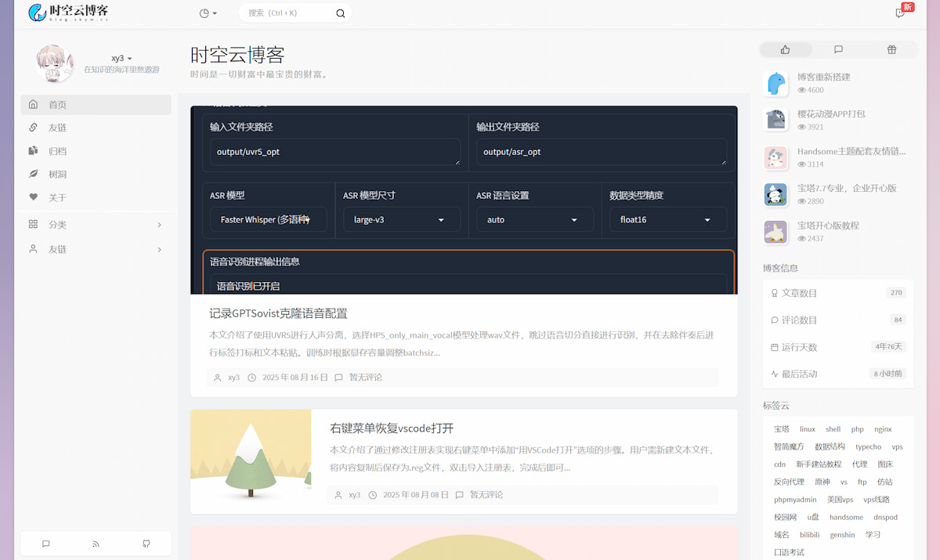
Task: Visit the GitHub icon in bottom sidebar bar
Action: (x=146, y=543)
